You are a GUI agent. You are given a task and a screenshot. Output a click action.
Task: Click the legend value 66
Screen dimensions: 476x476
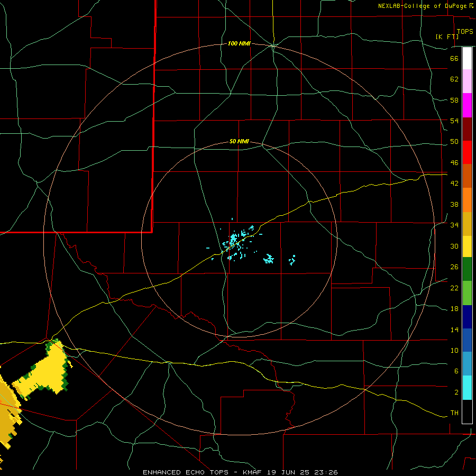click(454, 58)
